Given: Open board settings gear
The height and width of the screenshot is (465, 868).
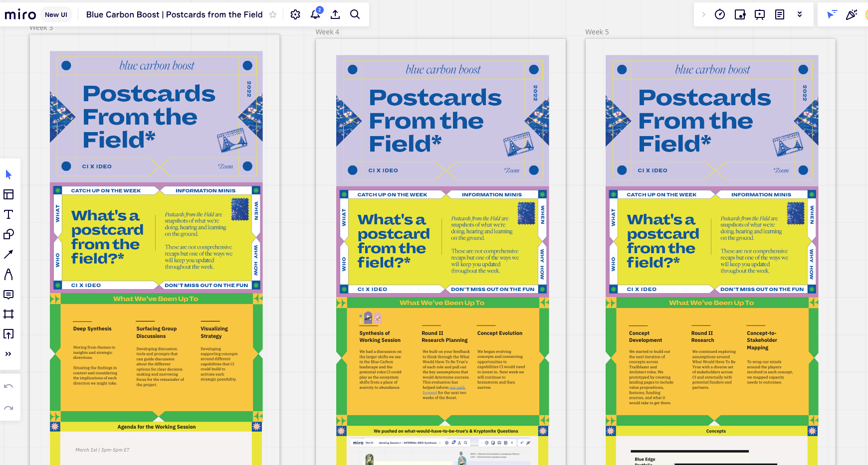Looking at the screenshot, I should point(295,14).
